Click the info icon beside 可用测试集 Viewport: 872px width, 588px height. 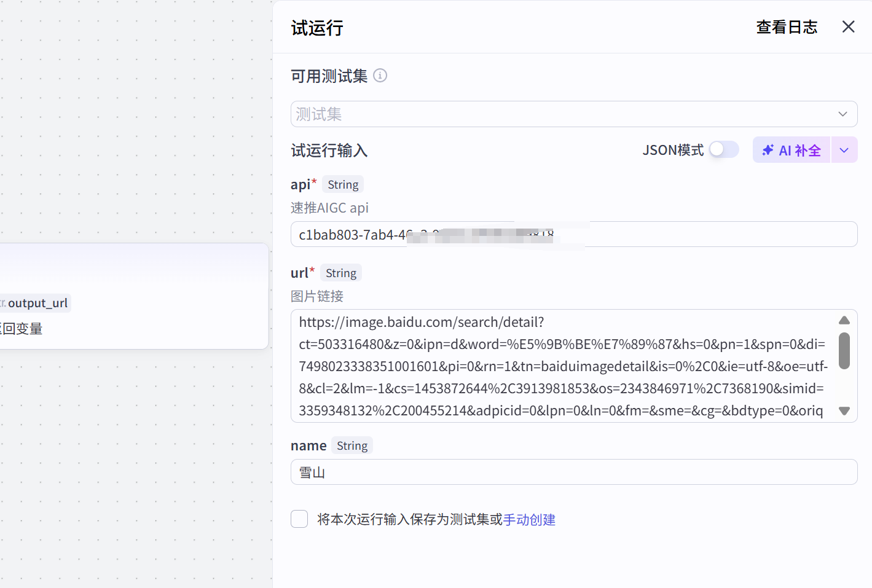tap(380, 76)
